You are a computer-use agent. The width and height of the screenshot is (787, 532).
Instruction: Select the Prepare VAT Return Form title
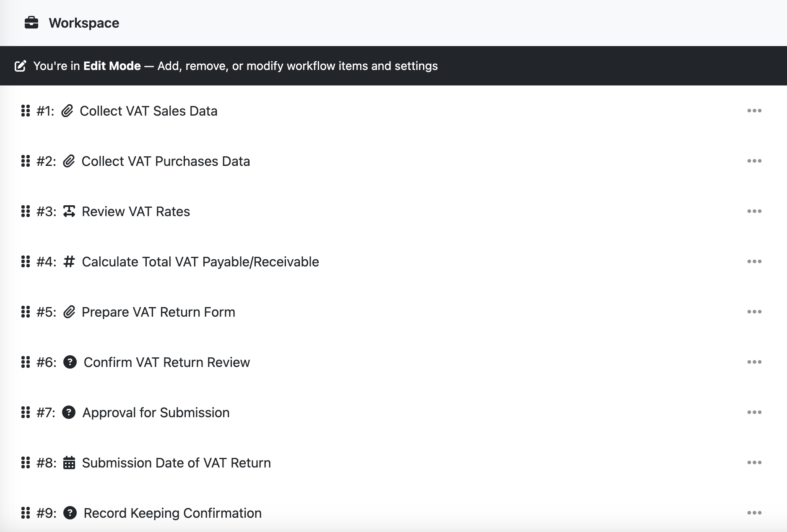point(158,312)
